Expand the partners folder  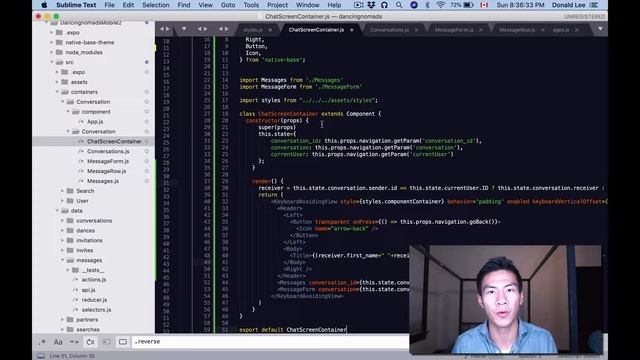pos(62,320)
